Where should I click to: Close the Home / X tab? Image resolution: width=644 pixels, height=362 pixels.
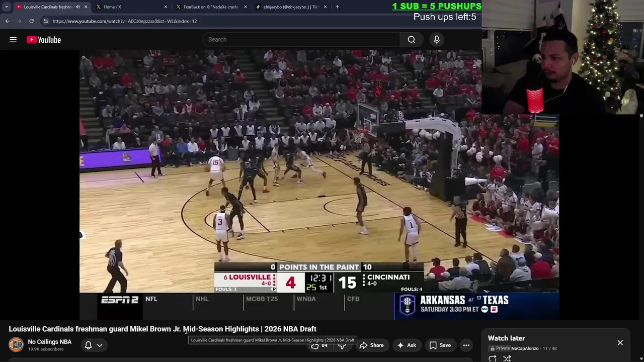[166, 7]
